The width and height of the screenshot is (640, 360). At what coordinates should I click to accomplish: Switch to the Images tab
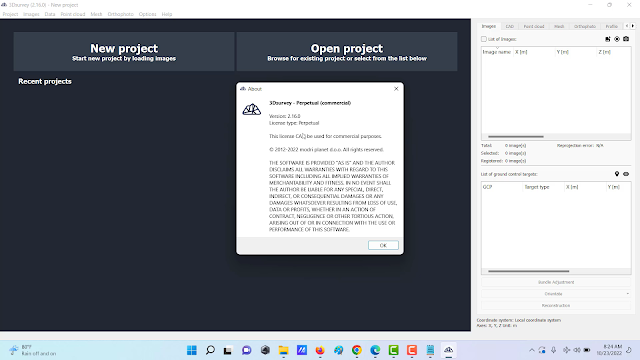489,26
